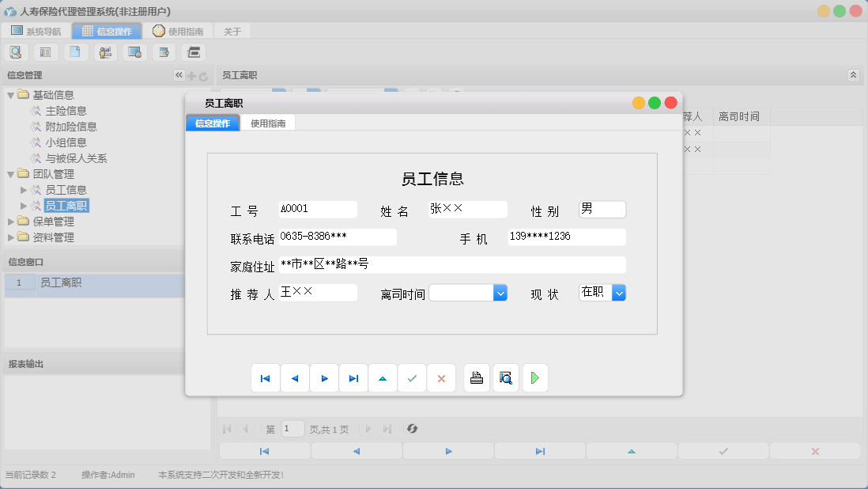Open the 现状 status dropdown
The width and height of the screenshot is (868, 489).
(619, 292)
